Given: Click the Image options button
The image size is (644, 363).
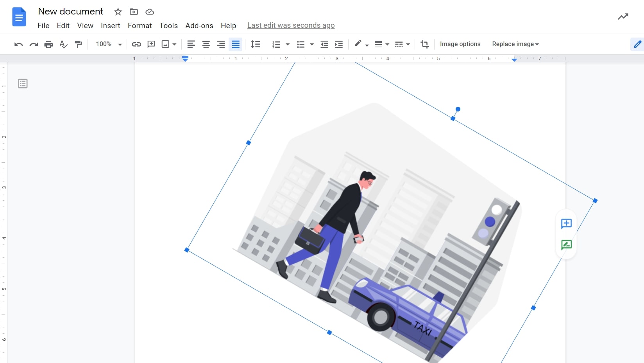Looking at the screenshot, I should coord(460,44).
